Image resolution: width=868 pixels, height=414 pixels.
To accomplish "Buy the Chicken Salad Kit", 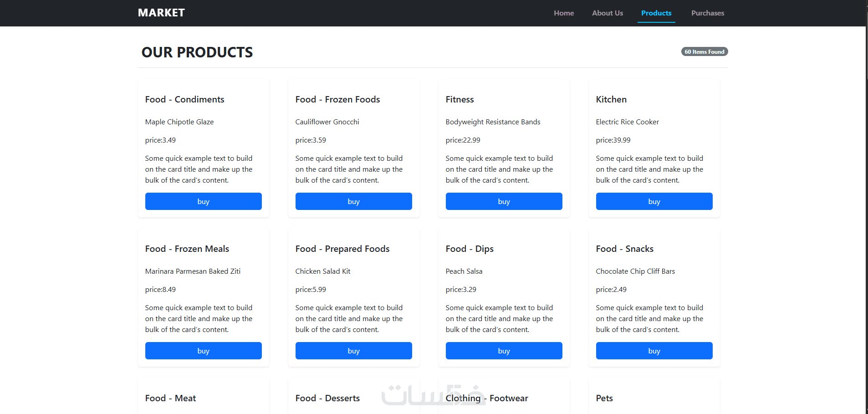I will coord(353,351).
